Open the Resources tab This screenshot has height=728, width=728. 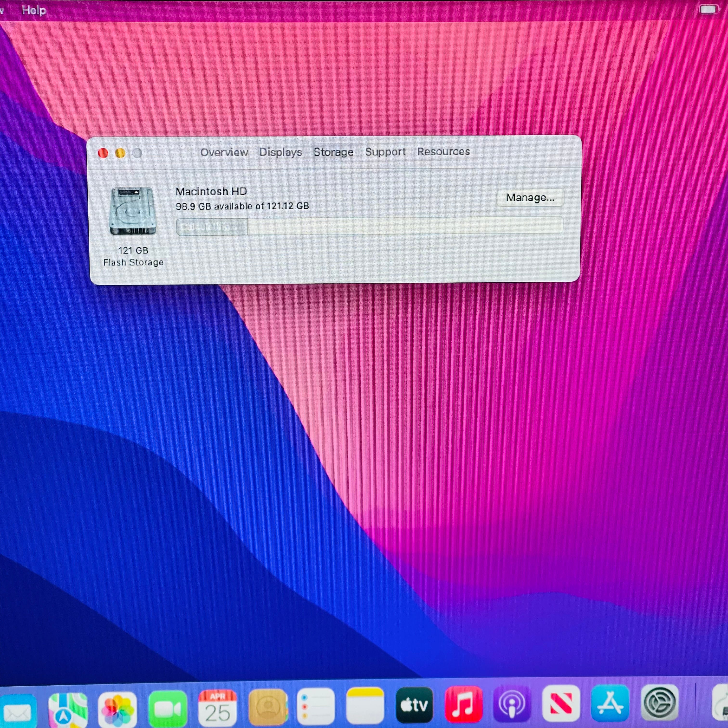tap(443, 151)
